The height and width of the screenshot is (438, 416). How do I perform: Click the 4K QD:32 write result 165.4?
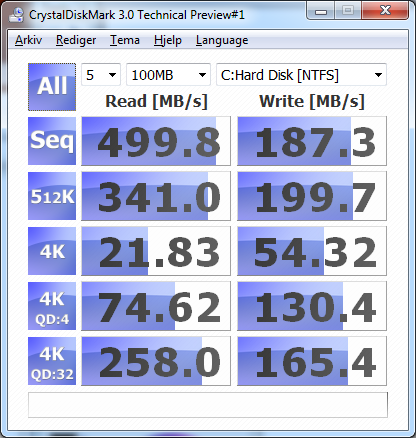312,361
